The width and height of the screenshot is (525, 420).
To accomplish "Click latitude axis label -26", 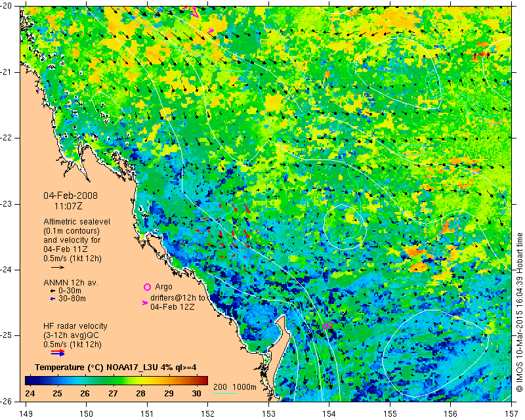I will tap(6, 401).
